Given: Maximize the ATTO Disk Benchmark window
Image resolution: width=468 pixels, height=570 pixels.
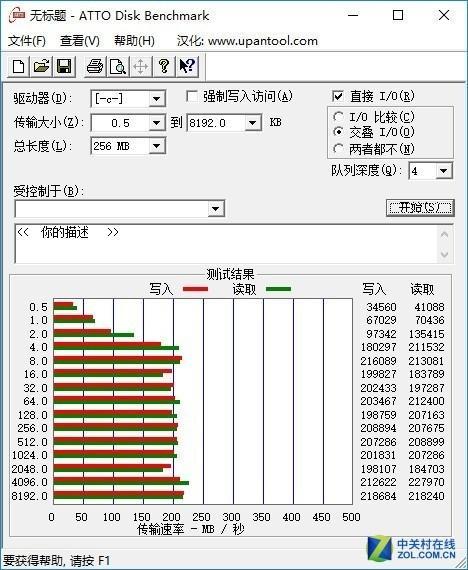Looking at the screenshot, I should coord(398,15).
